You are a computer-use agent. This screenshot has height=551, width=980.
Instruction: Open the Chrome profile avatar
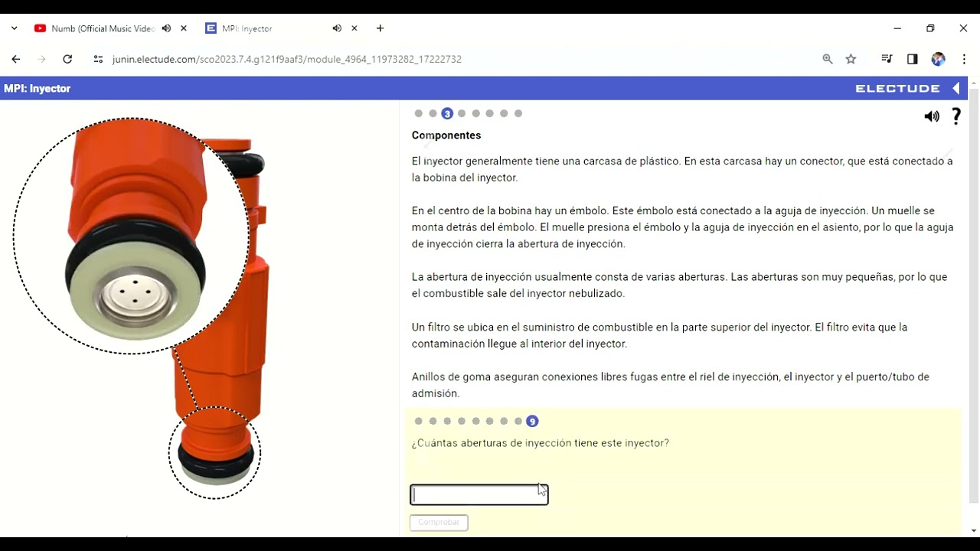[x=938, y=59]
